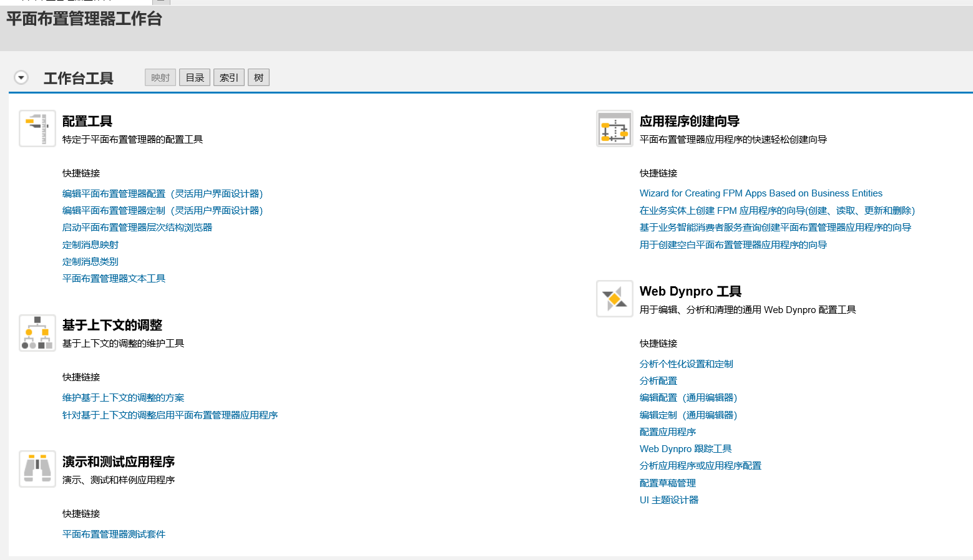The image size is (973, 560).
Task: Open Wizard for Creating FPM Apps Based on Business Entities
Action: point(760,193)
